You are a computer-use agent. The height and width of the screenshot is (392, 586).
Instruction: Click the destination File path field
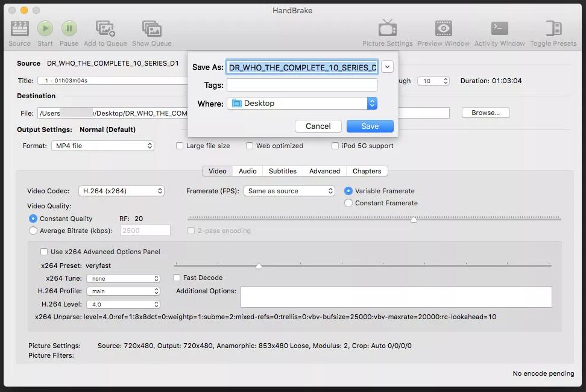tap(113, 113)
